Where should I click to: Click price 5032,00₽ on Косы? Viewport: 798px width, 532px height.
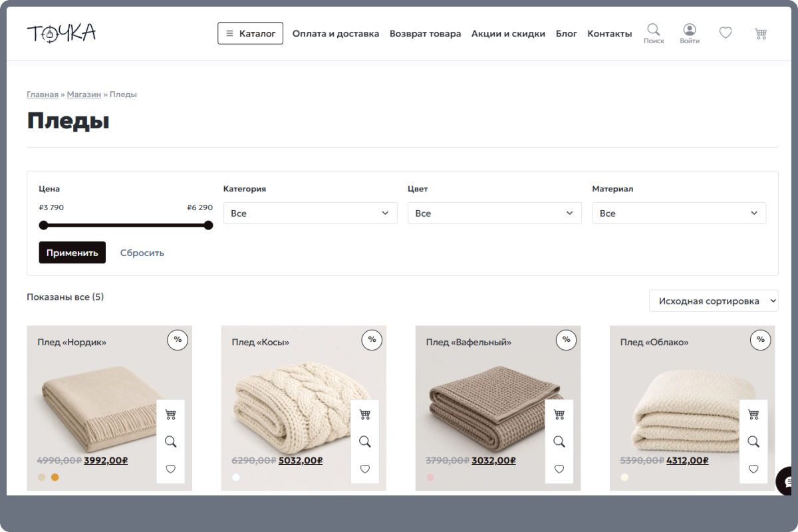[x=301, y=460]
